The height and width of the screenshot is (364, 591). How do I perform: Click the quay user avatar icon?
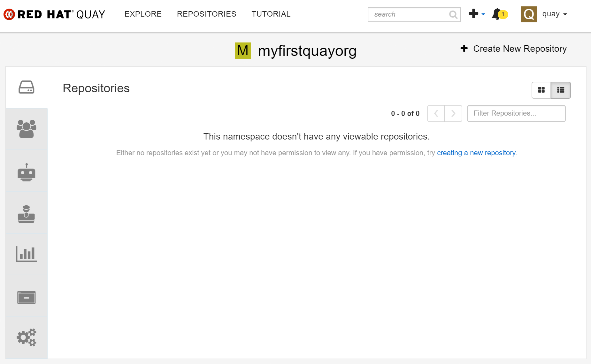(x=529, y=14)
